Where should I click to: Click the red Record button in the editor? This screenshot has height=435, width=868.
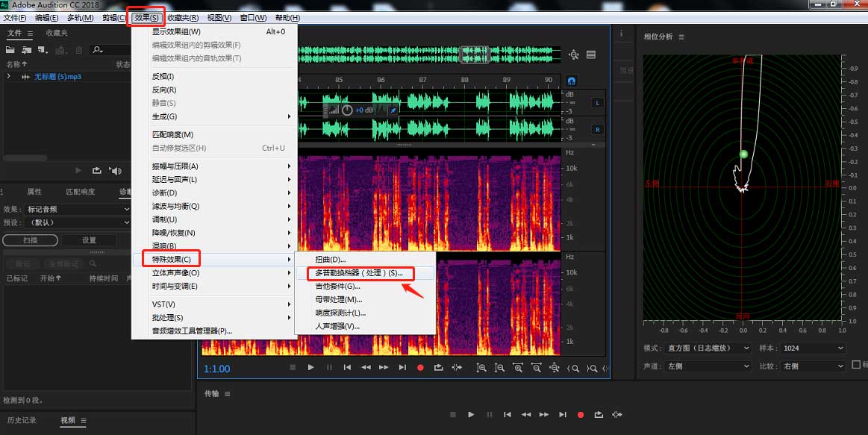point(420,367)
